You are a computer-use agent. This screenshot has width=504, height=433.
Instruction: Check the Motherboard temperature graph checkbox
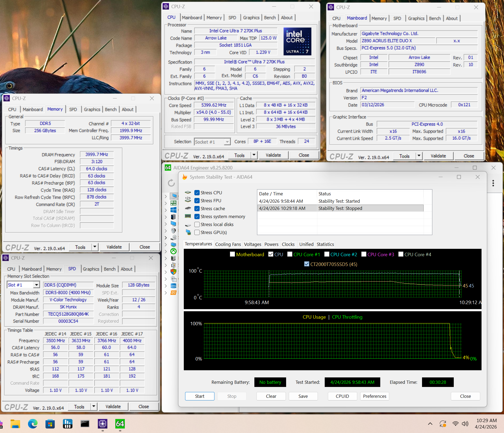(x=232, y=254)
